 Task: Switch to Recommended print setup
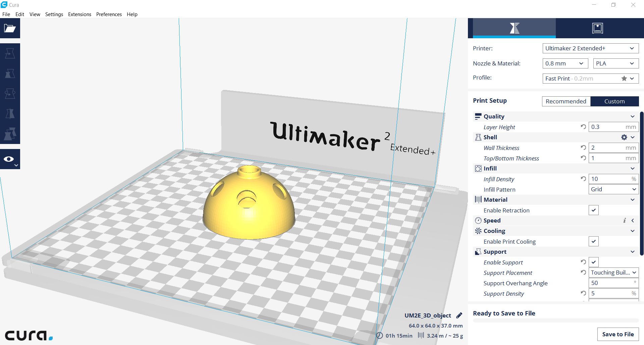(x=566, y=101)
